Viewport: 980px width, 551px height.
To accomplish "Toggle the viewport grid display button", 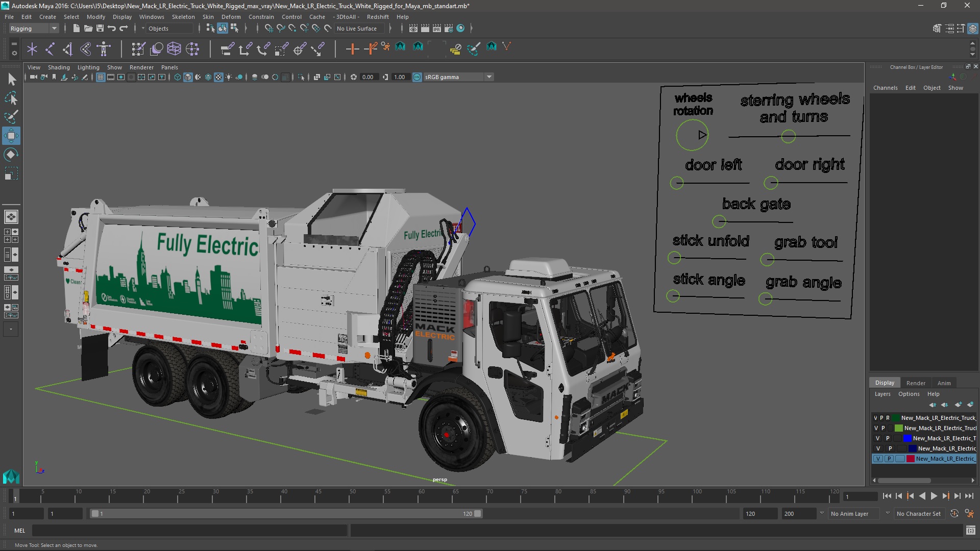I will tap(101, 77).
